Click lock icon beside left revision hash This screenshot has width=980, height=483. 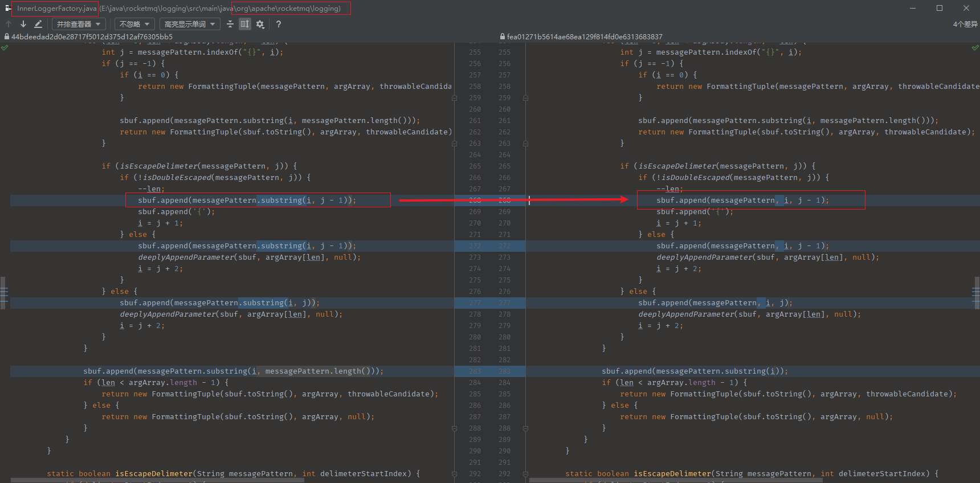point(6,36)
